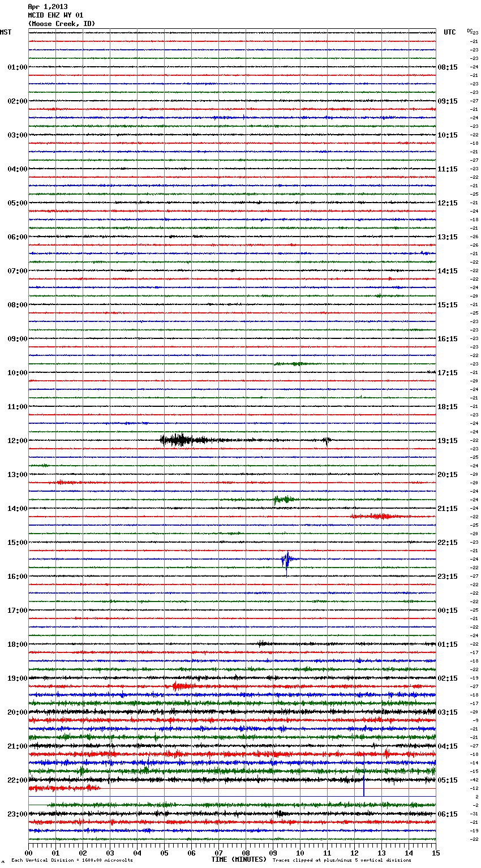The image size is (481, 868).
Task: Click the 'MST' time zone label
Action: 6,32
